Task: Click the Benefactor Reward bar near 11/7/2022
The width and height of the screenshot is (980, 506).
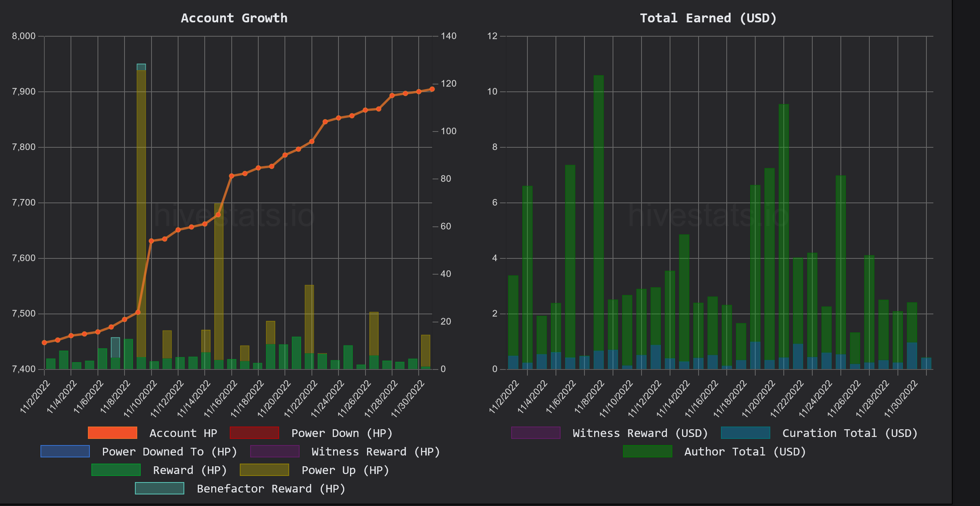Action: 115,347
